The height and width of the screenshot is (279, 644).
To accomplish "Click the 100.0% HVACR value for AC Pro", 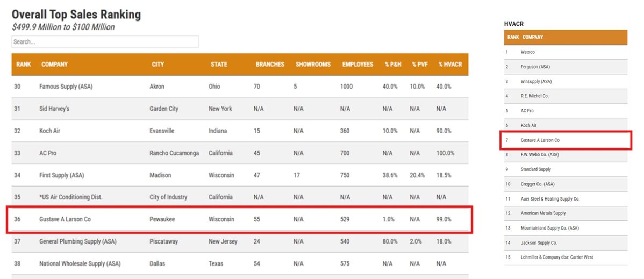I will (x=445, y=153).
